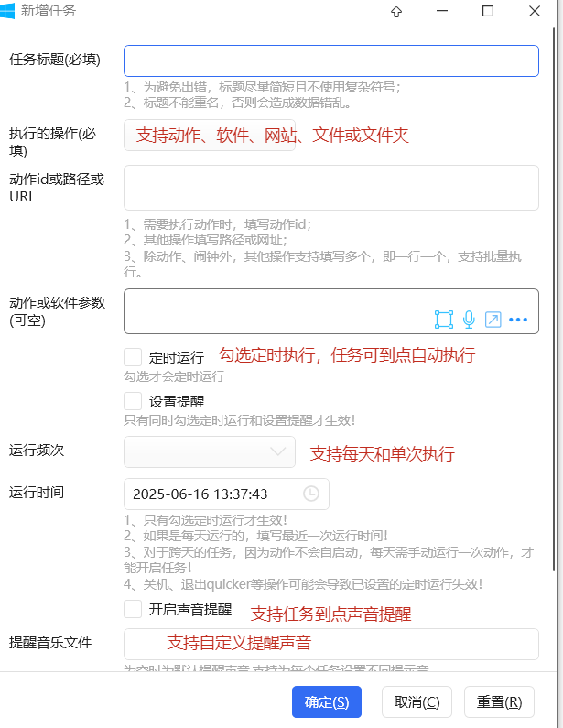563x728 pixels.
Task: Toggle the 开启声音提醒 checkbox
Action: click(x=133, y=609)
